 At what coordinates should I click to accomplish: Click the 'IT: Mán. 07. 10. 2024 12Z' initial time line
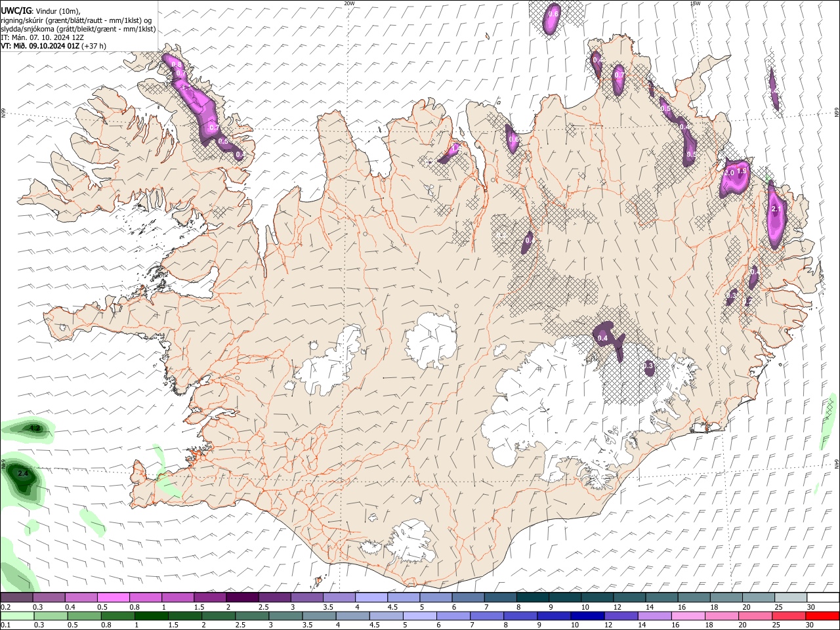[x=42, y=37]
